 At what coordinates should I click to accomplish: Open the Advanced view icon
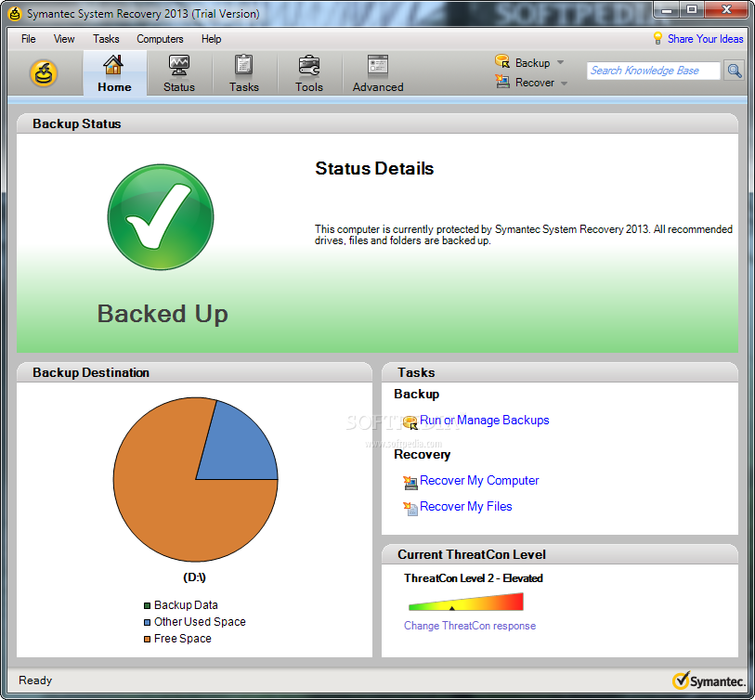coord(377,65)
